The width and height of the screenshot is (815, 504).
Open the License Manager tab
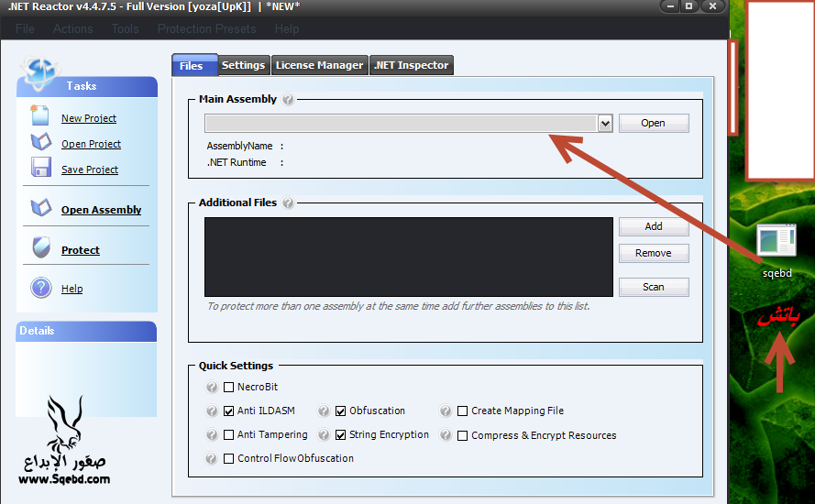click(319, 65)
